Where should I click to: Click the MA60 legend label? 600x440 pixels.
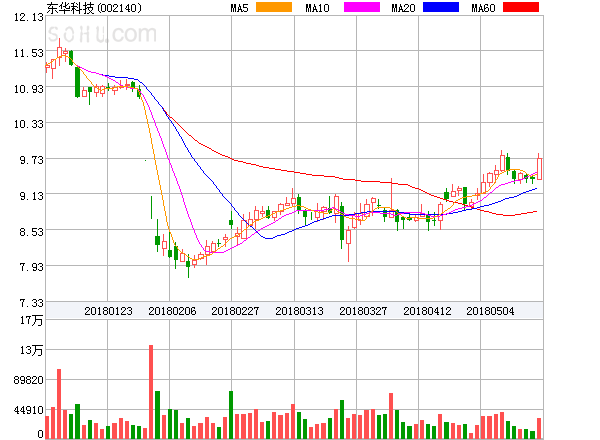pos(483,8)
